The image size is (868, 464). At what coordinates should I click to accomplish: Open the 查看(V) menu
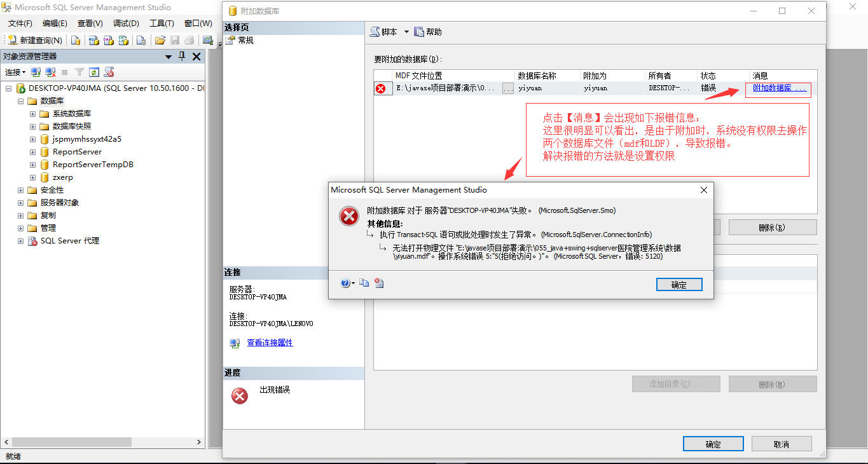point(90,24)
